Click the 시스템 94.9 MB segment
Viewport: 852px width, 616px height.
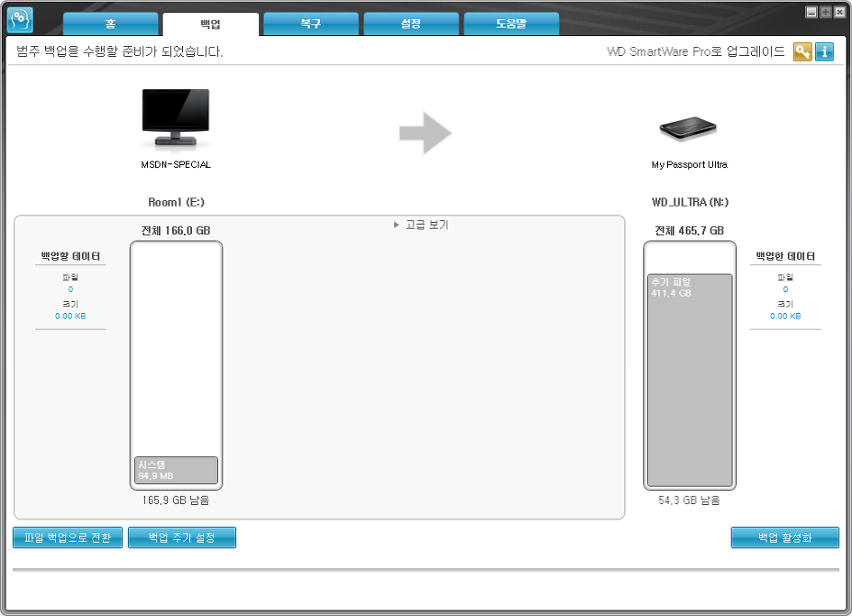point(176,470)
